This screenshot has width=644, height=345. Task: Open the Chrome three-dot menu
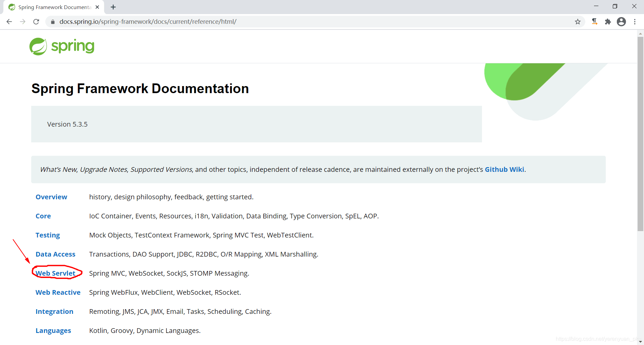[x=635, y=22]
